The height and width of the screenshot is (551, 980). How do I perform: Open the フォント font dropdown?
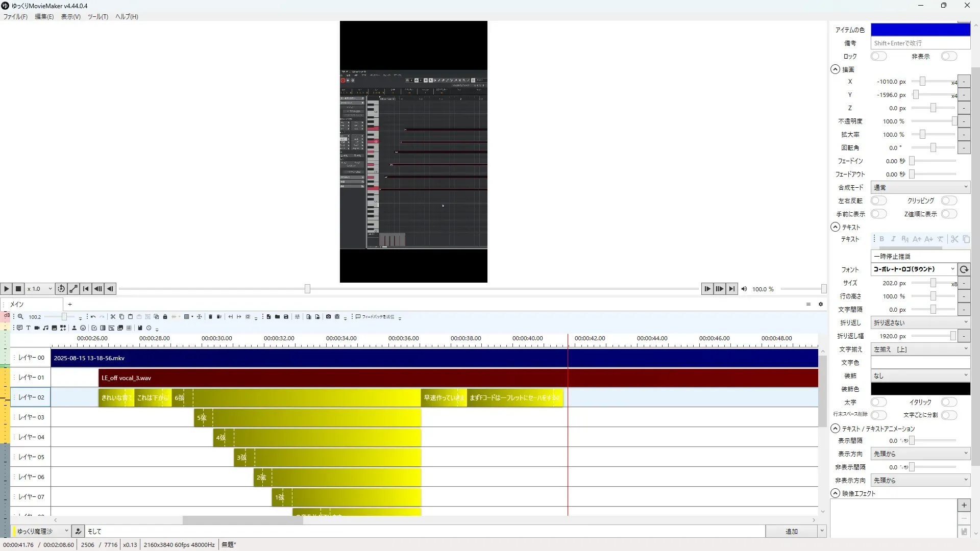pyautogui.click(x=914, y=269)
